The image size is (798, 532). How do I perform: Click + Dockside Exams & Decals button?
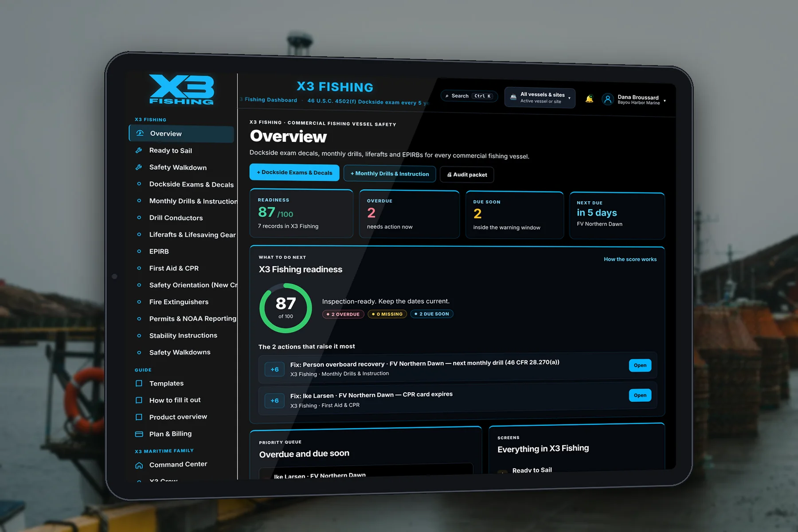coord(294,172)
